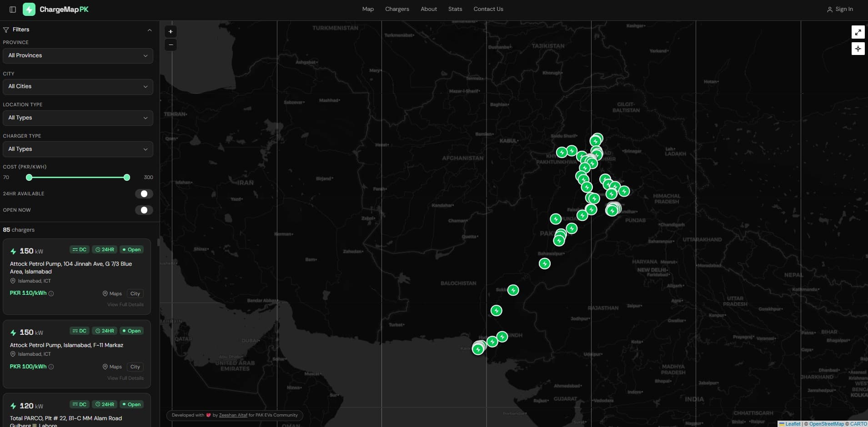The height and width of the screenshot is (427, 868).
Task: Show info for PKR 100/kWh price
Action: pos(51,367)
